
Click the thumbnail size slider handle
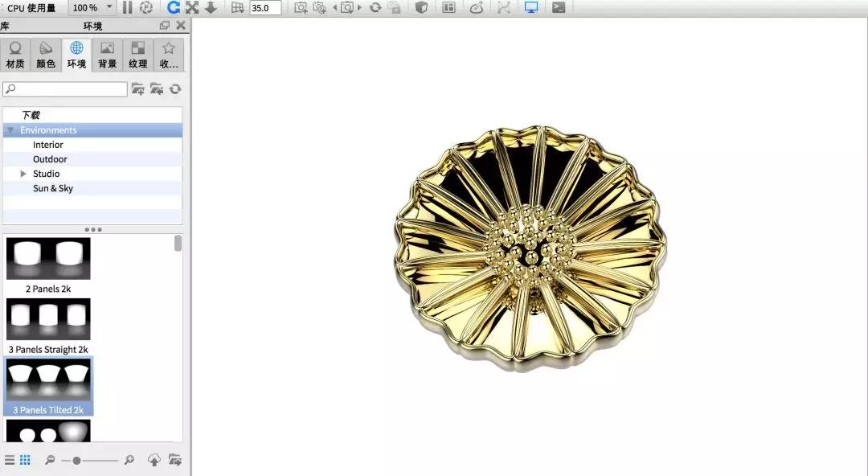[76, 460]
